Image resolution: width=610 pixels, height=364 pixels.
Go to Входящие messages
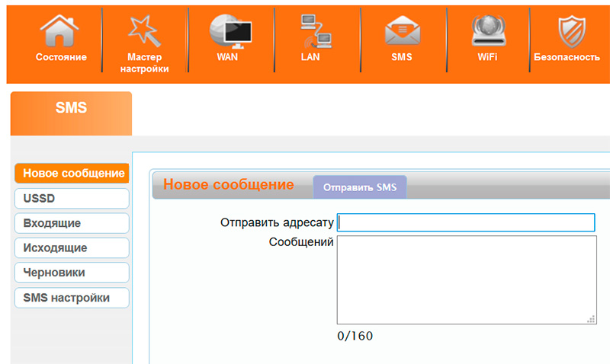(x=72, y=223)
